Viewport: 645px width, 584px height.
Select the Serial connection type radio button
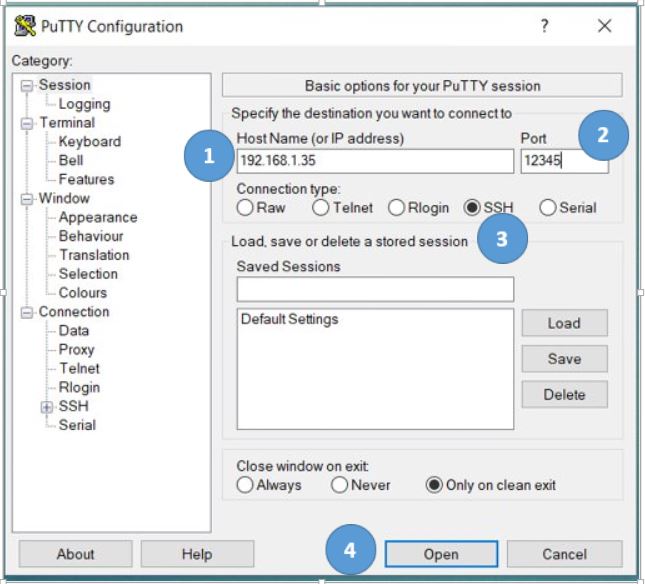[548, 207]
